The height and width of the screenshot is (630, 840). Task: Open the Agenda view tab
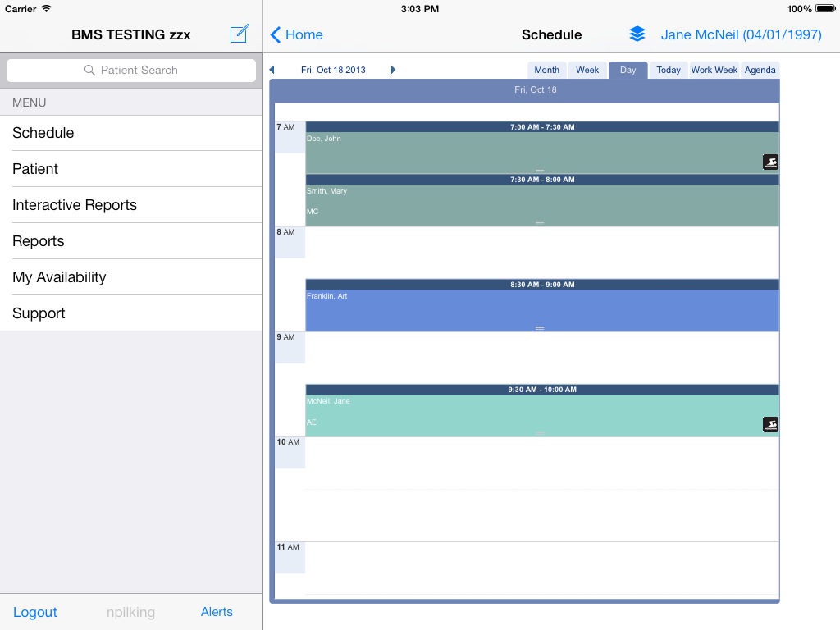click(x=760, y=70)
